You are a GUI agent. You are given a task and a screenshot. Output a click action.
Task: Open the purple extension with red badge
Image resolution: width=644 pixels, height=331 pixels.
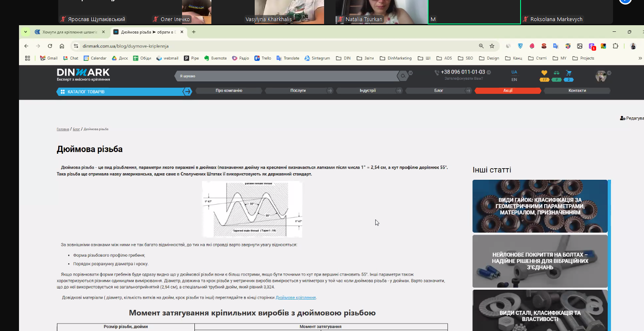point(592,46)
